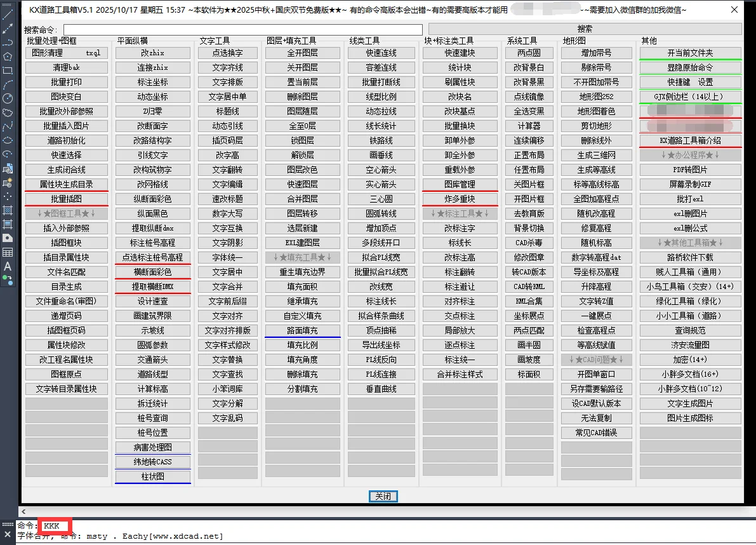
Task: Select the Hatch tool
Action: click(7, 210)
